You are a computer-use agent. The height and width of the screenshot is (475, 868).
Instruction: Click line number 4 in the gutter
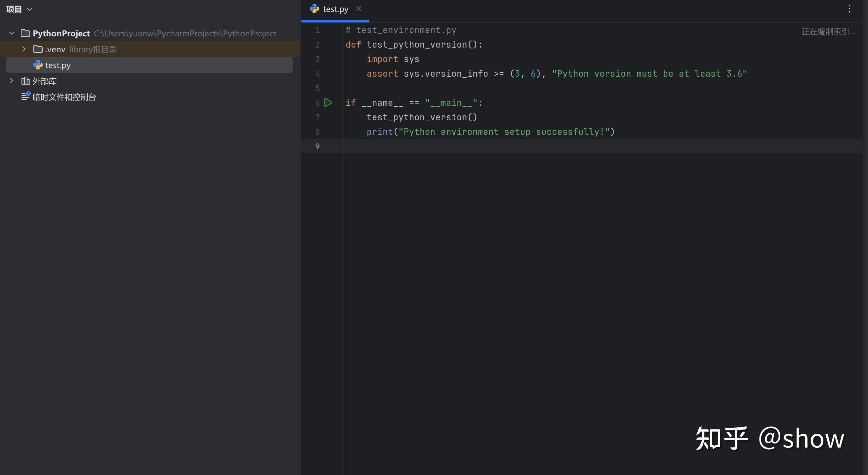tap(317, 74)
